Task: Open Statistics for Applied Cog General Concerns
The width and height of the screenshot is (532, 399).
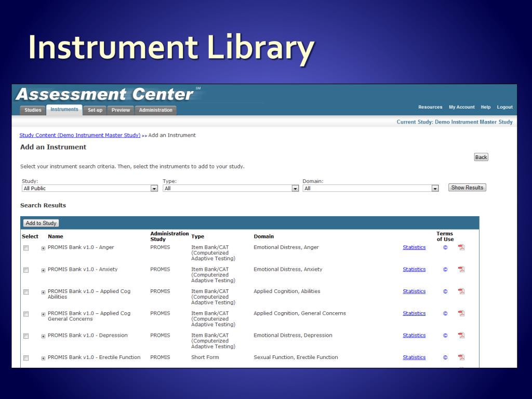Action: pyautogui.click(x=414, y=313)
